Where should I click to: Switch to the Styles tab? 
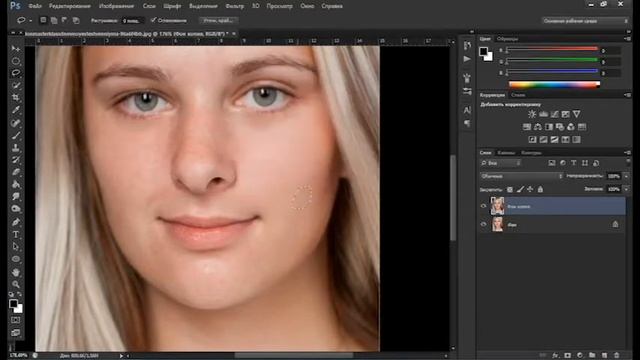pos(518,95)
